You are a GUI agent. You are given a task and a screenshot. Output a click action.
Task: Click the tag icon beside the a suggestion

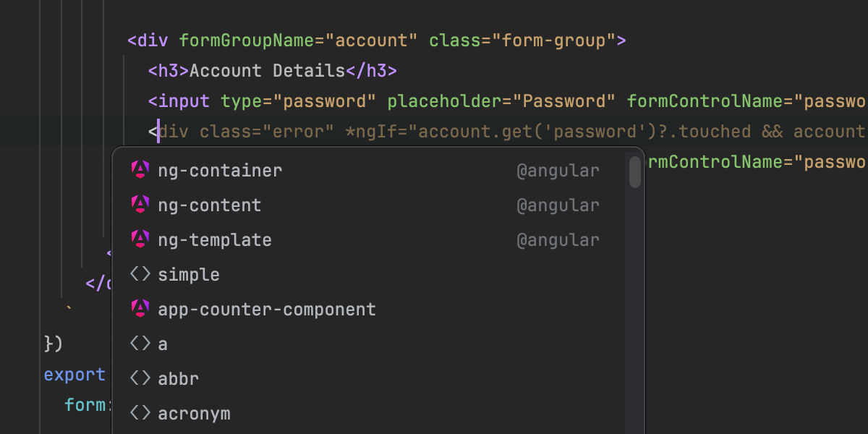click(x=140, y=344)
